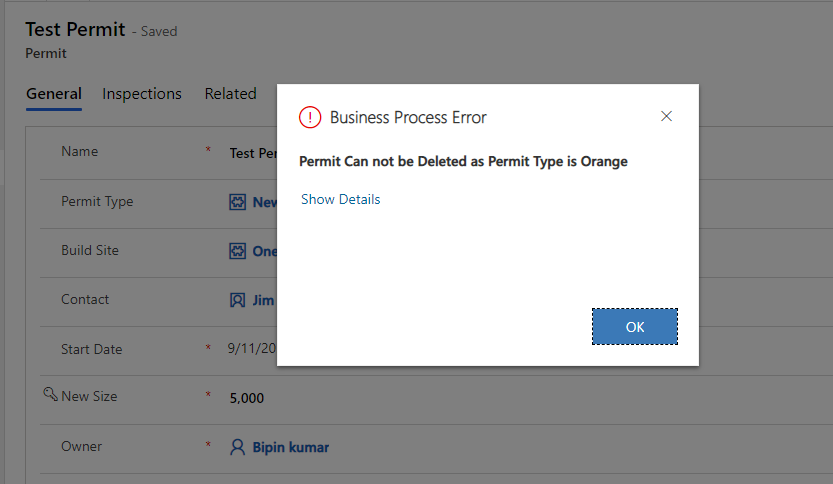This screenshot has height=484, width=833.
Task: Open the Bipin kumar owner link
Action: (x=291, y=447)
